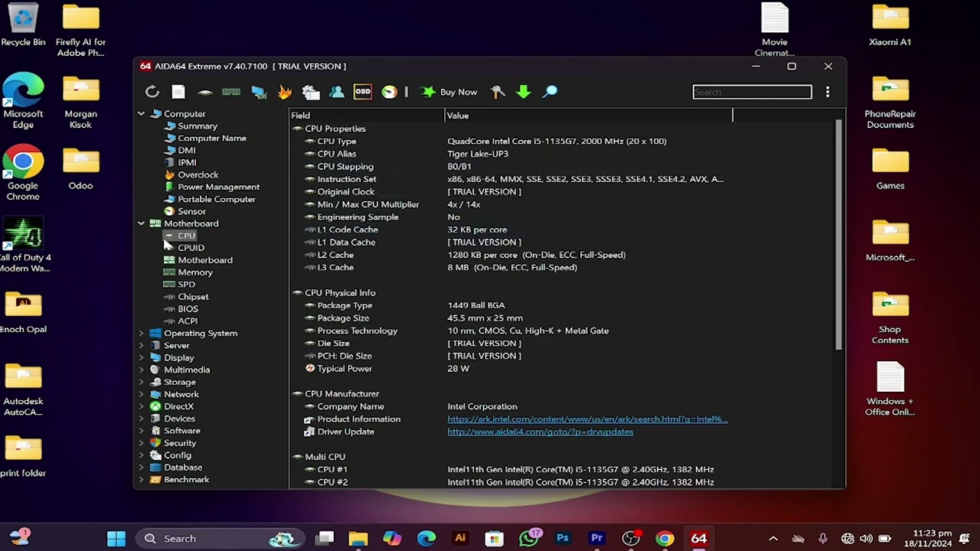The height and width of the screenshot is (551, 980).
Task: Click the network computers toolbar icon
Action: [x=259, y=92]
